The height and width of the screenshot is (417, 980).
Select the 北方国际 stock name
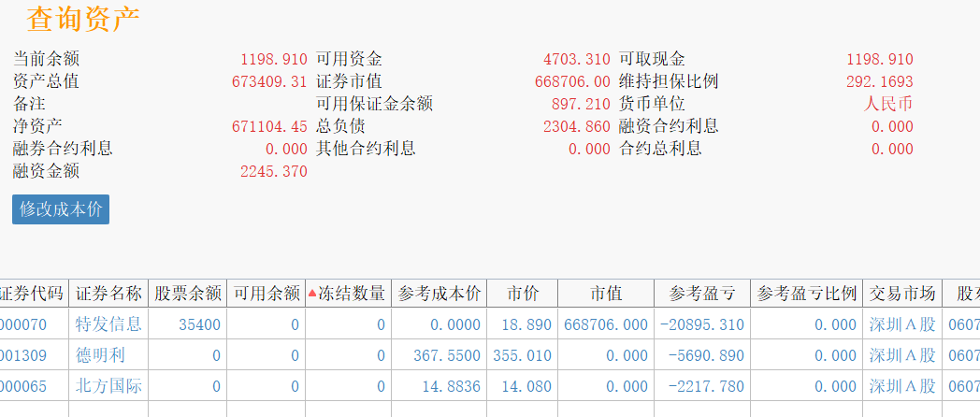(108, 385)
